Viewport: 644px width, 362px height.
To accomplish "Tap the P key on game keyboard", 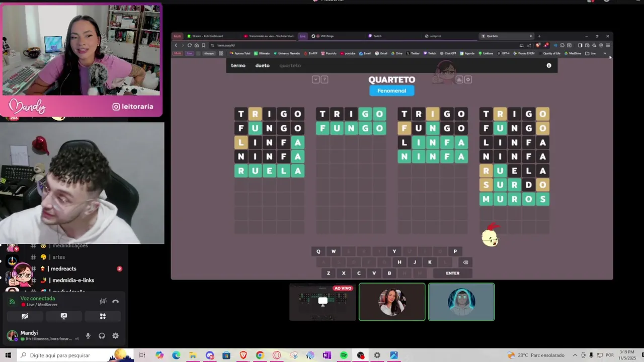I will point(455,251).
